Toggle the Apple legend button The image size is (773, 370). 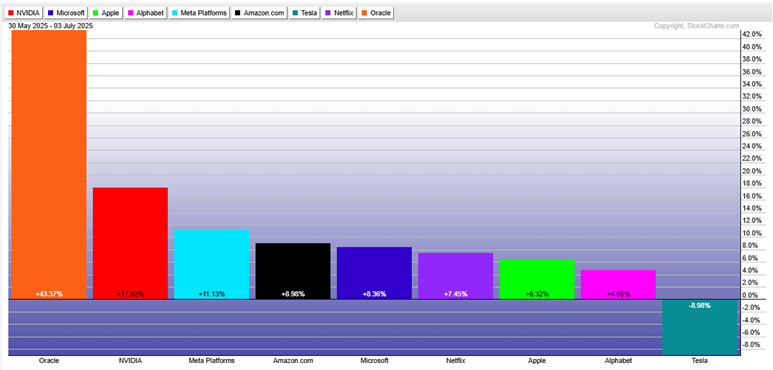pyautogui.click(x=106, y=13)
